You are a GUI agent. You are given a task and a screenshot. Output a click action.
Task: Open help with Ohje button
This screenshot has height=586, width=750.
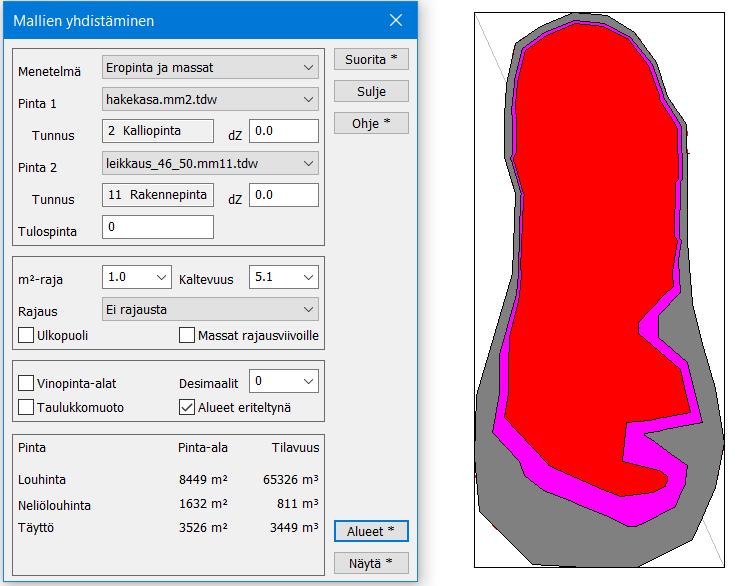pyautogui.click(x=371, y=123)
